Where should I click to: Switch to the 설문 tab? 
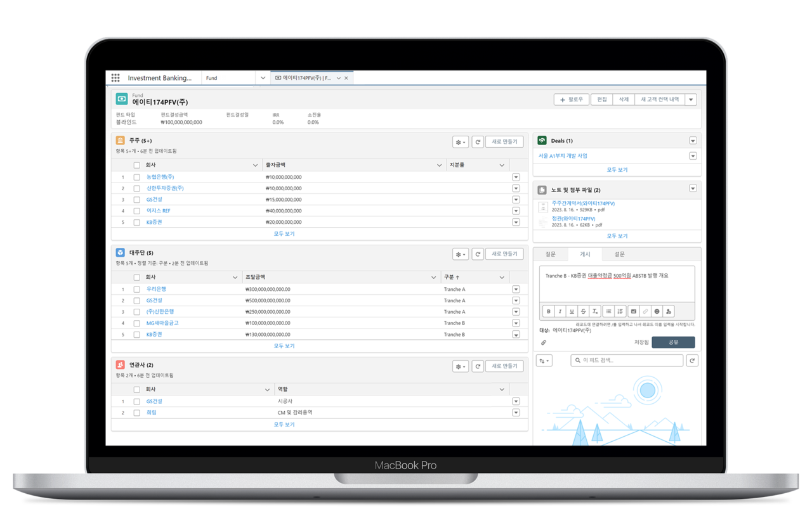tap(619, 254)
